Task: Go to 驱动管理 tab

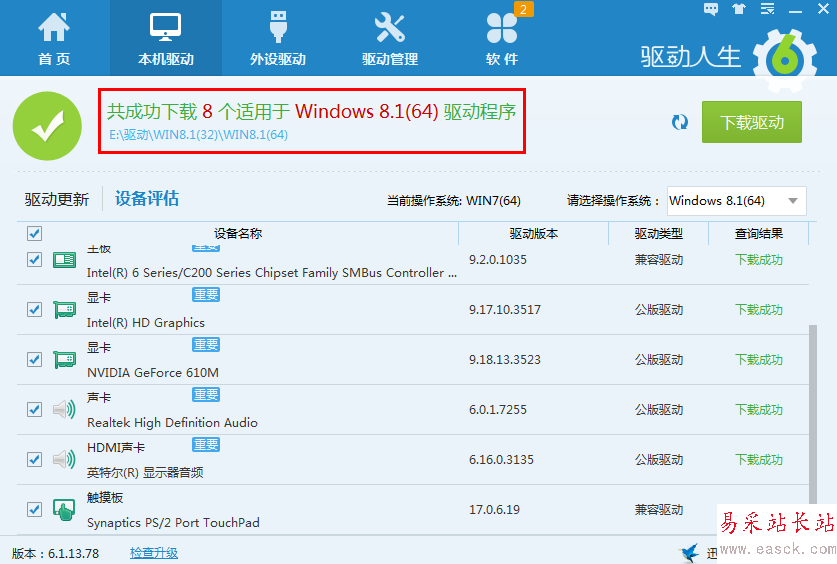Action: 390,39
